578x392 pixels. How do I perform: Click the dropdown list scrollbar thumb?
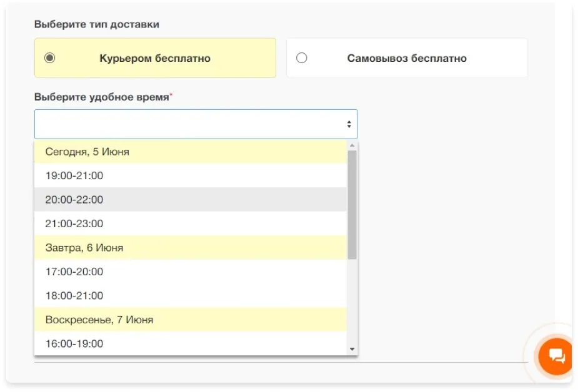[352, 203]
